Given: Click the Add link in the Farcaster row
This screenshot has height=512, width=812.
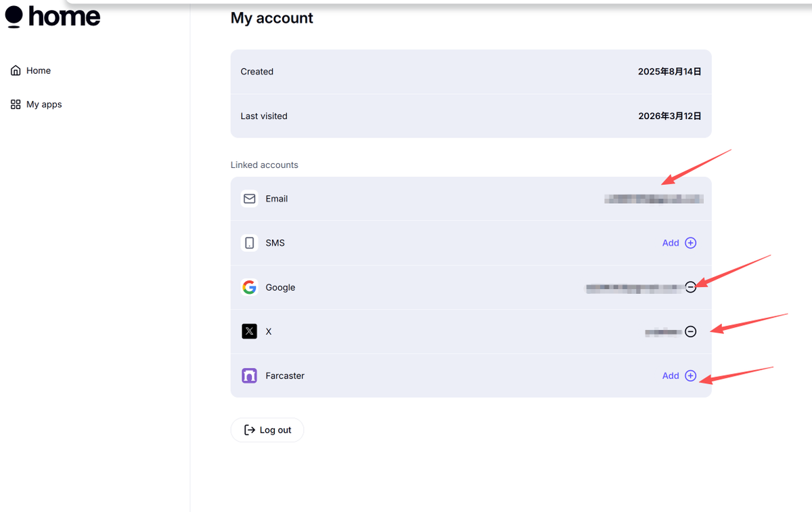Looking at the screenshot, I should pyautogui.click(x=671, y=375).
